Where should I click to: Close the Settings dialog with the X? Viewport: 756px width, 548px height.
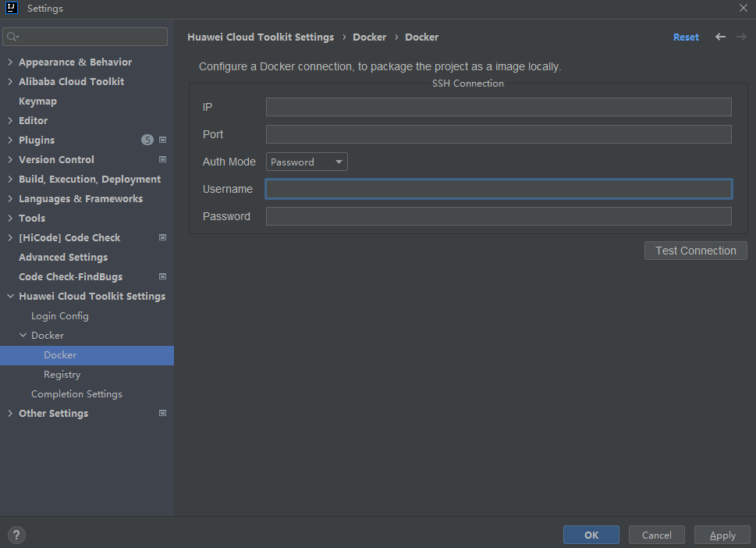tap(743, 8)
